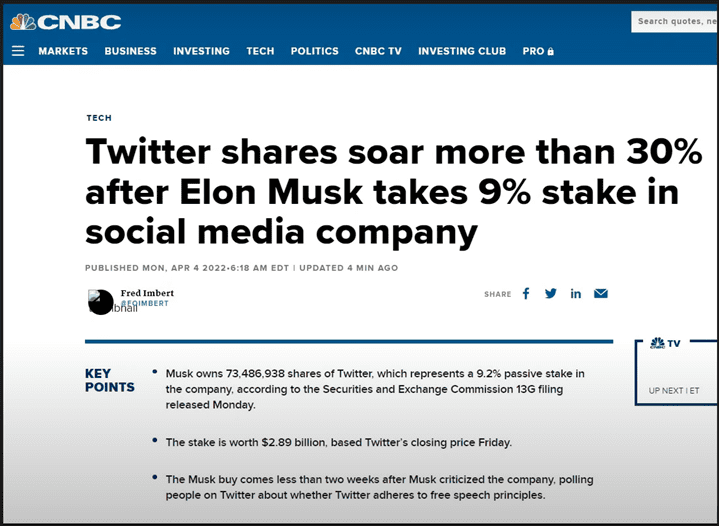Open the hamburger navigation menu

(18, 51)
